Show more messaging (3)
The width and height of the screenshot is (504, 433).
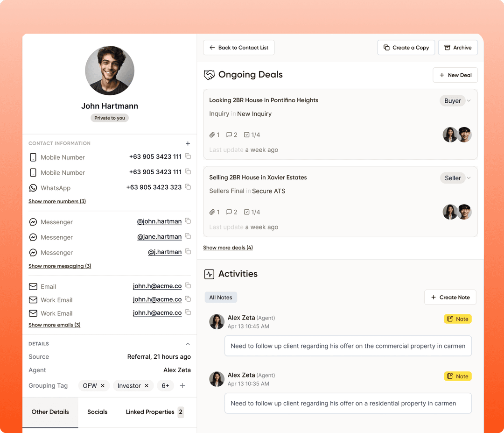coord(60,266)
